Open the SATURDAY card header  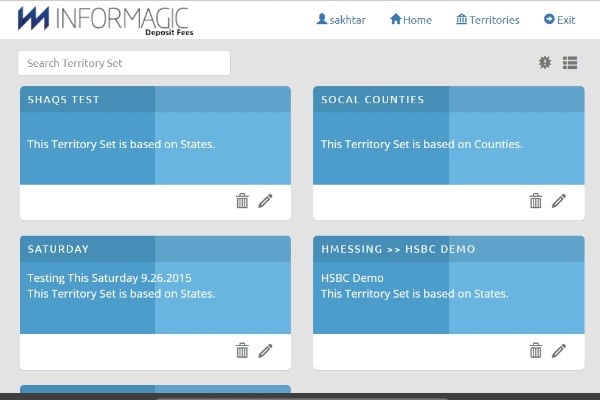point(155,249)
